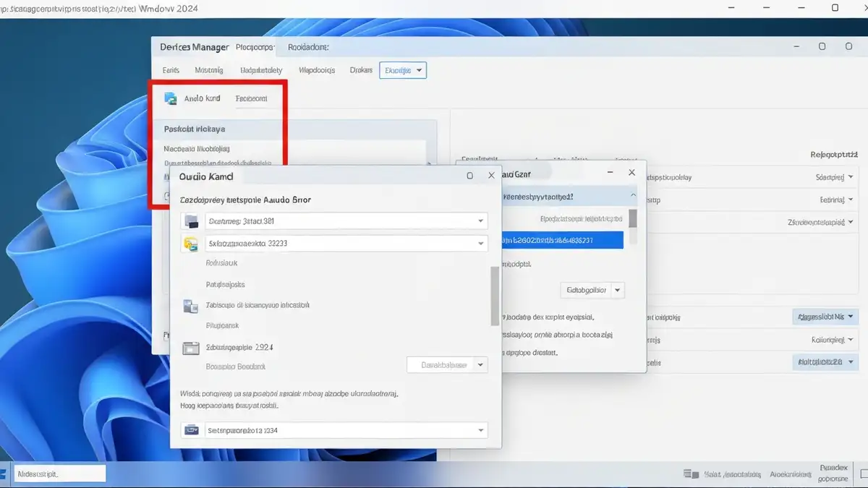Click the Salat taskbar text

pyautogui.click(x=732, y=475)
